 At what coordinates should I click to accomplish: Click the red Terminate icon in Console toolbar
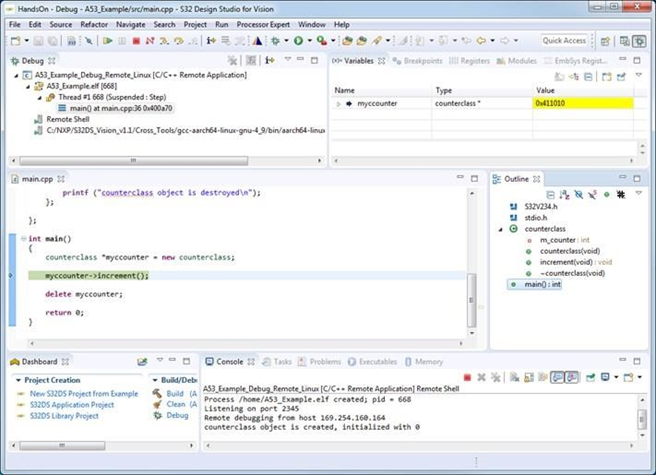click(x=467, y=377)
